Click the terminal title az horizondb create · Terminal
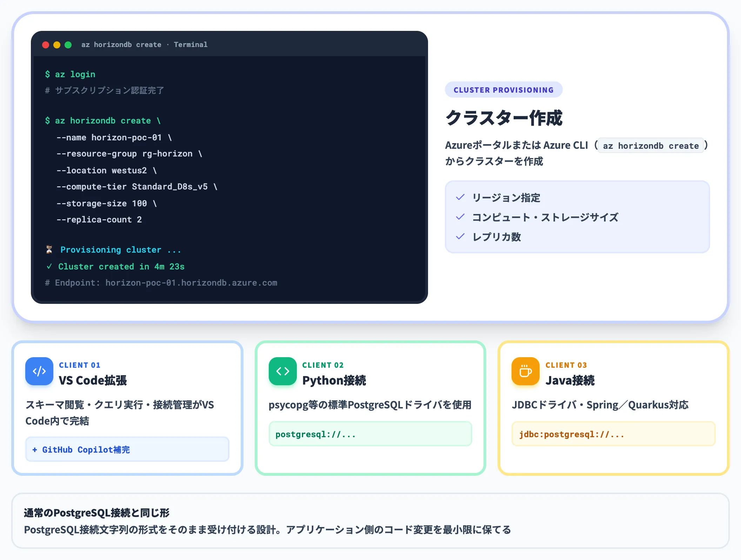 click(144, 45)
